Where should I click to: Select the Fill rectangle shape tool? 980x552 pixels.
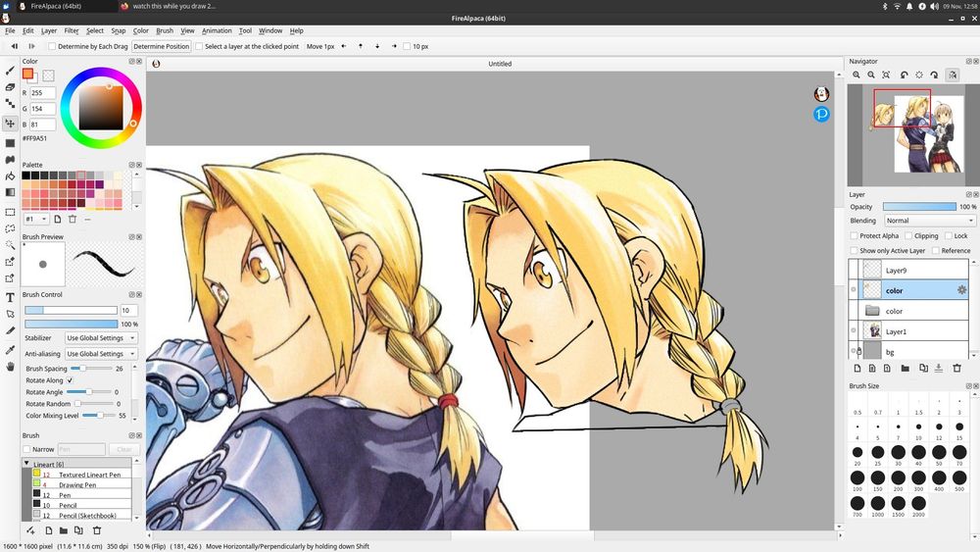pos(10,143)
